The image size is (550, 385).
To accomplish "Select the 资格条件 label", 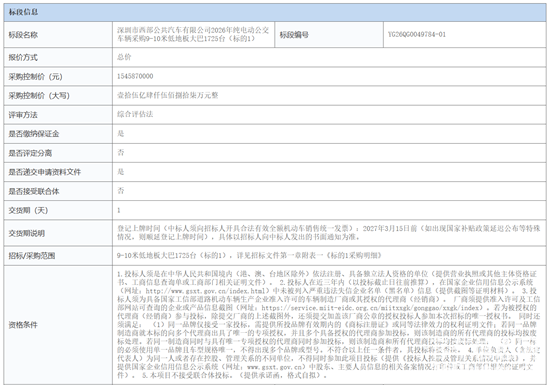I will point(23,325).
